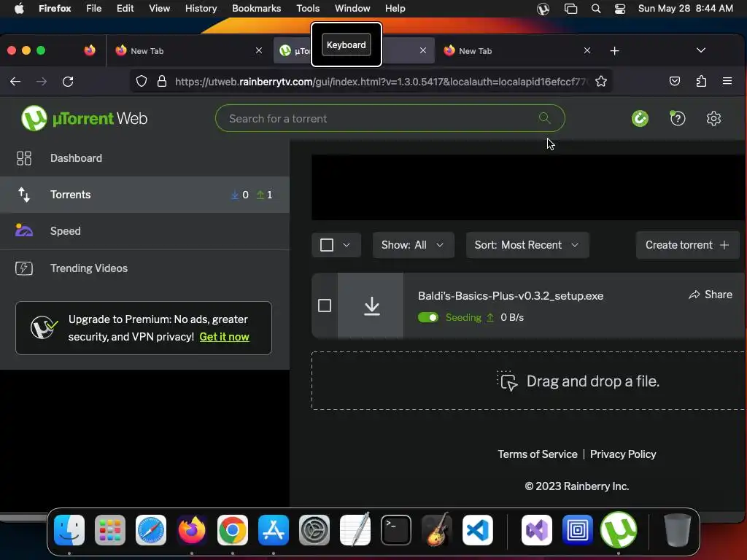This screenshot has height=560, width=747.
Task: Click the µTorrent menu bar status icon
Action: click(x=543, y=9)
